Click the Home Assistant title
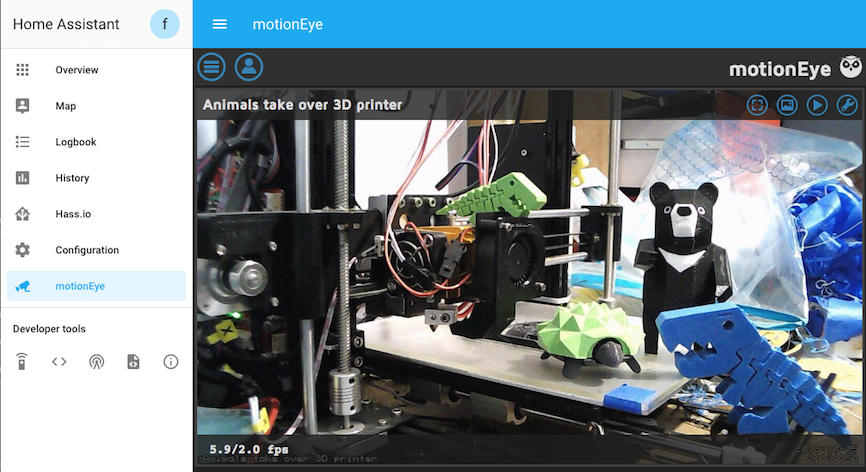Viewport: 866px width, 472px height. point(66,24)
